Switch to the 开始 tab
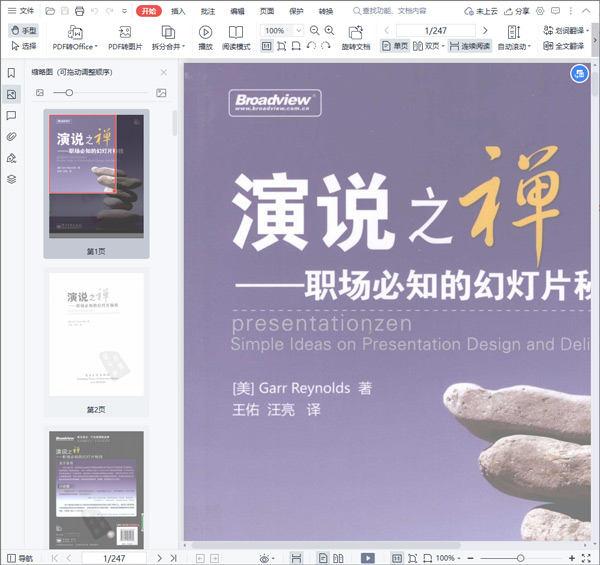Screen dimensions: 600x565 click(149, 11)
